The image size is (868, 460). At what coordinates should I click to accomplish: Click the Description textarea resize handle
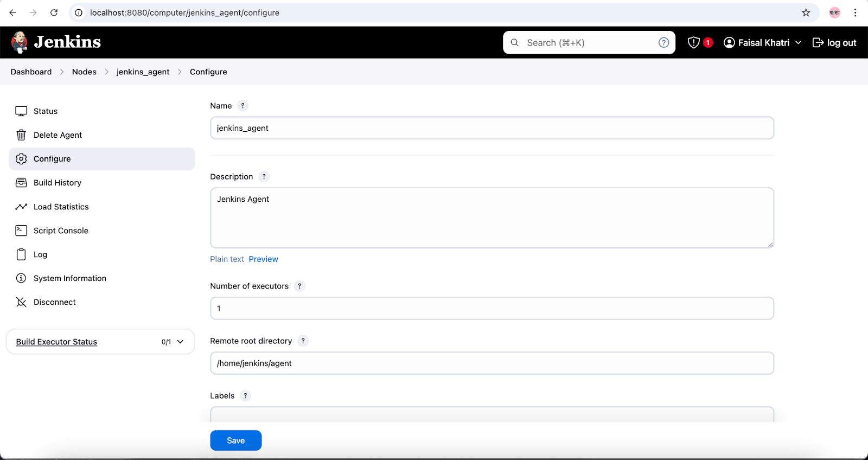tap(770, 245)
